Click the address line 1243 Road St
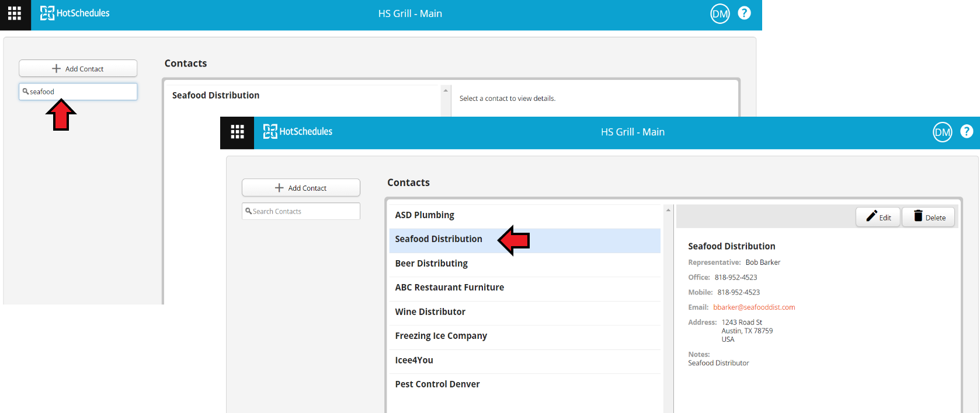The image size is (980, 413). coord(742,323)
